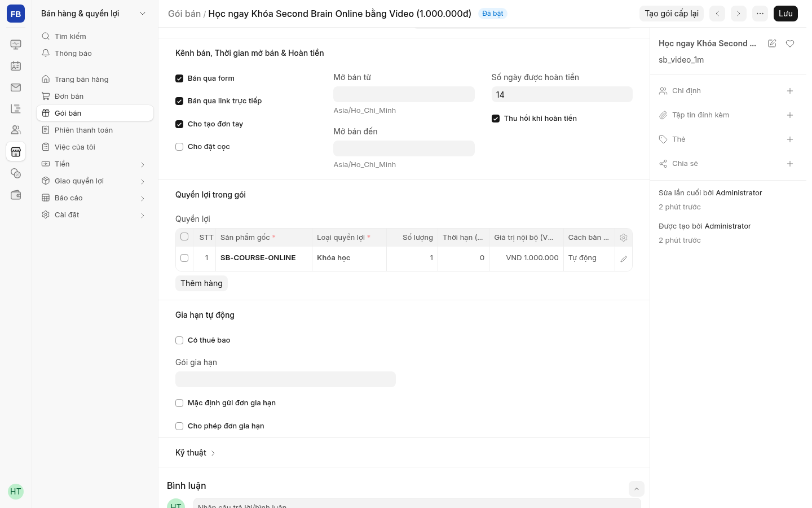This screenshot has width=812, height=508.
Task: Enable the Cho đặt cọc checkbox
Action: tap(179, 147)
